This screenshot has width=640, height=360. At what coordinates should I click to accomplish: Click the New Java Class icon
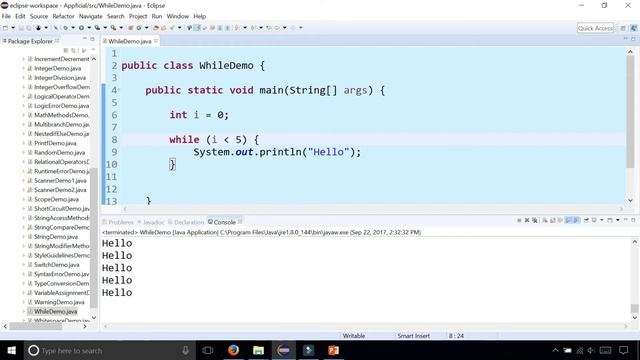point(139,28)
